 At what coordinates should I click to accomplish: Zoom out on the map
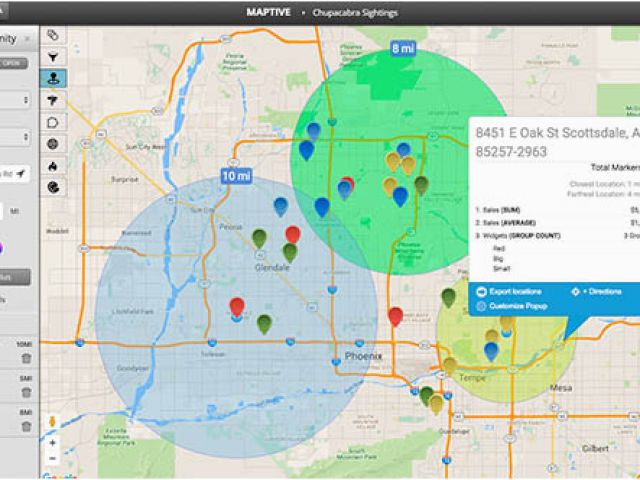(53, 458)
